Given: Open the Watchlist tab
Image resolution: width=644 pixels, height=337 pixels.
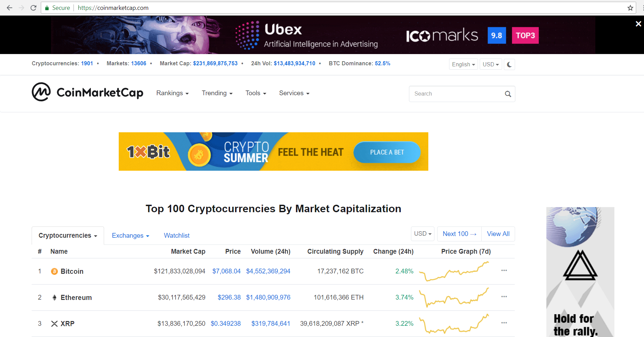Looking at the screenshot, I should pos(177,235).
